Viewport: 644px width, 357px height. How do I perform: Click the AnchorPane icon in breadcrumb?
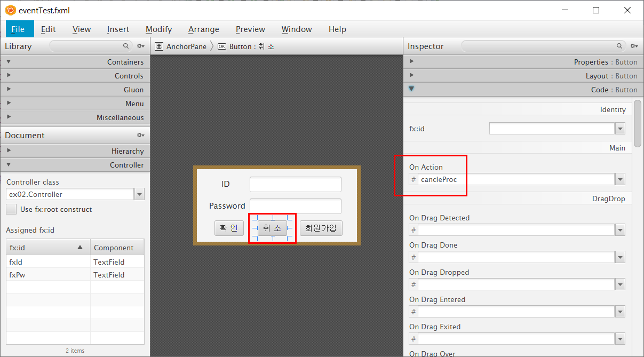159,46
